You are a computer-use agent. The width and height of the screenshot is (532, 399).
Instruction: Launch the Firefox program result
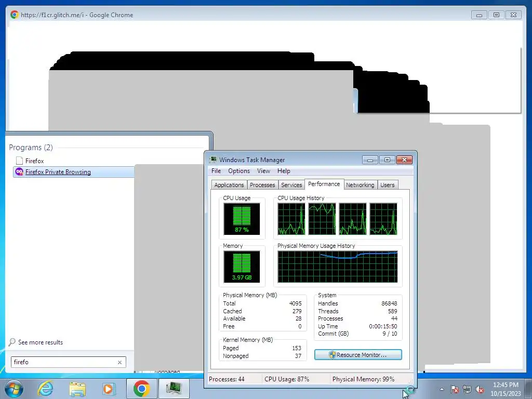click(x=34, y=161)
